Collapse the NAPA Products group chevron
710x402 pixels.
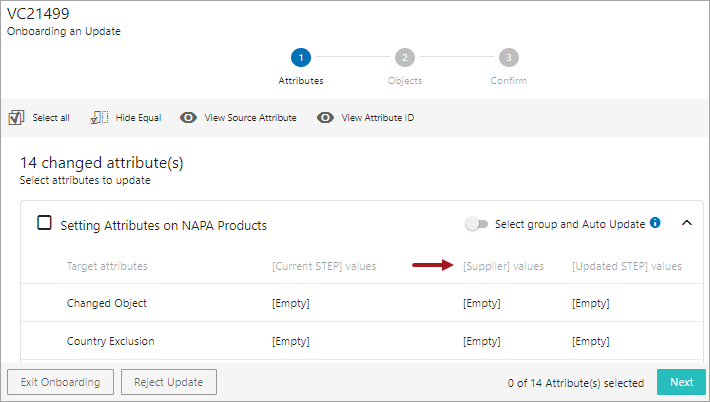(x=687, y=223)
